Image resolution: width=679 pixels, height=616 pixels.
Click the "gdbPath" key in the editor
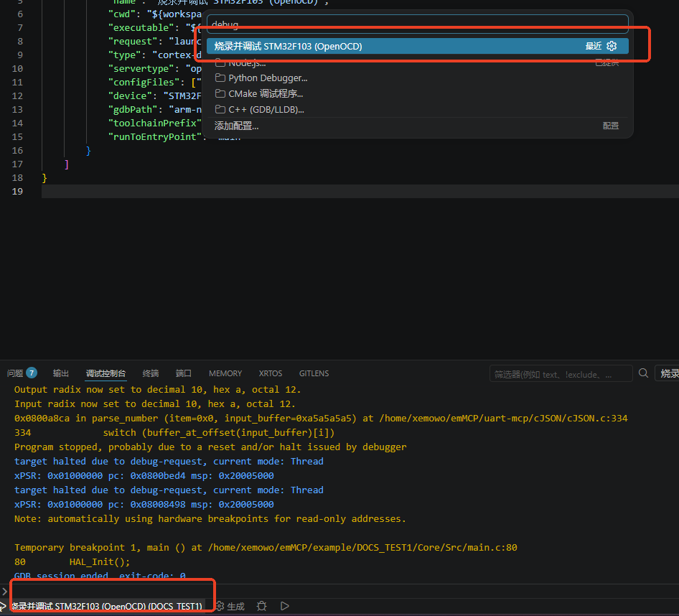tap(133, 109)
